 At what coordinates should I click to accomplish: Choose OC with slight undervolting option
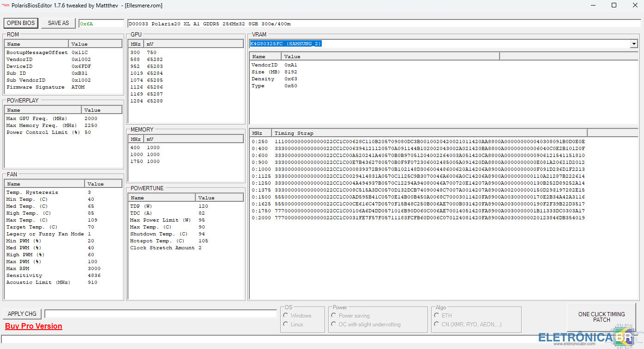coord(334,325)
